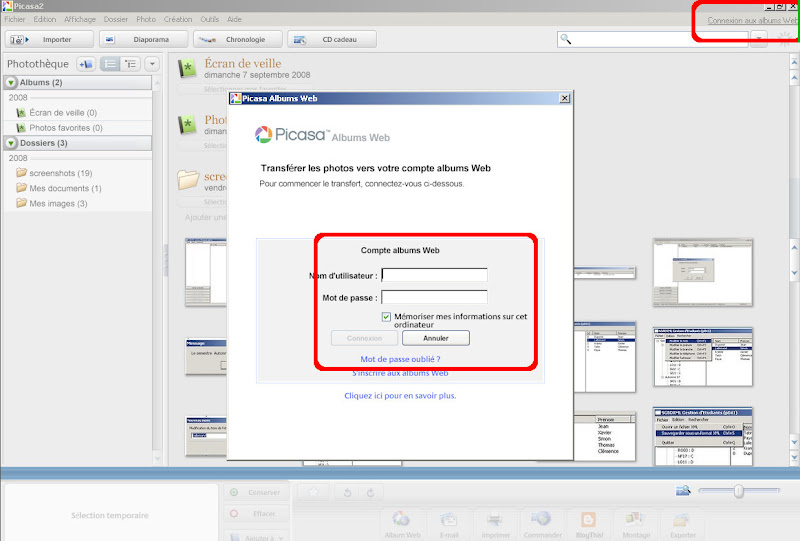Viewport: 800px width, 541px height.
Task: Open the Création menu
Action: point(178,19)
